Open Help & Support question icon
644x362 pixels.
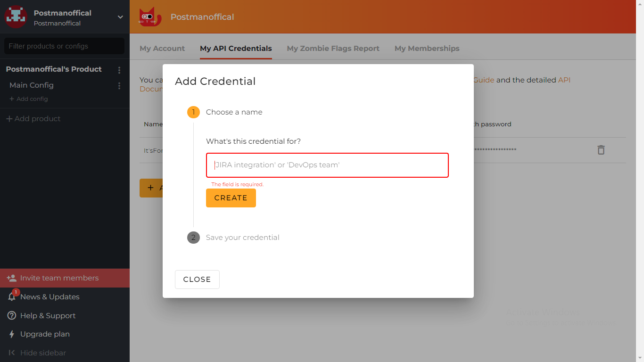[12, 316]
